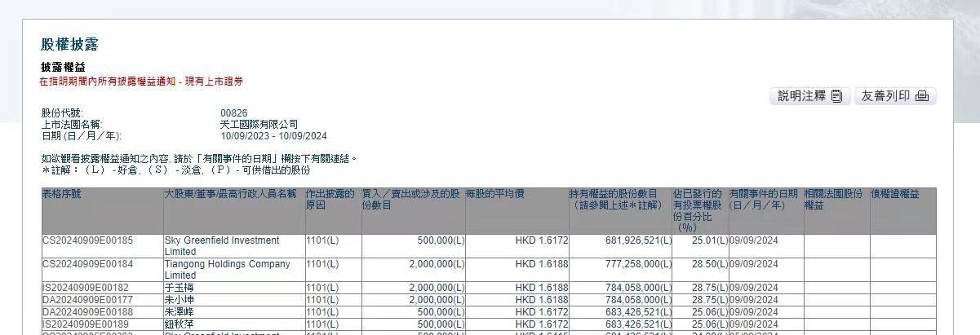The height and width of the screenshot is (335, 980).
Task: Click the percentage 28.50(L)
Action: point(709,264)
